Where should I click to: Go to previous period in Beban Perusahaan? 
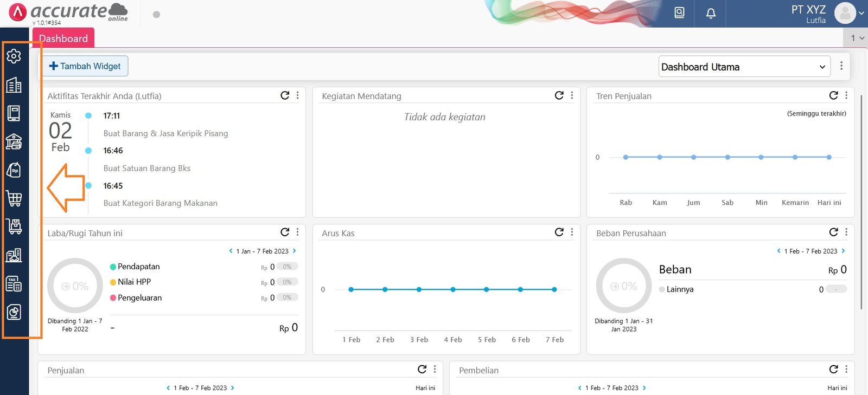778,251
